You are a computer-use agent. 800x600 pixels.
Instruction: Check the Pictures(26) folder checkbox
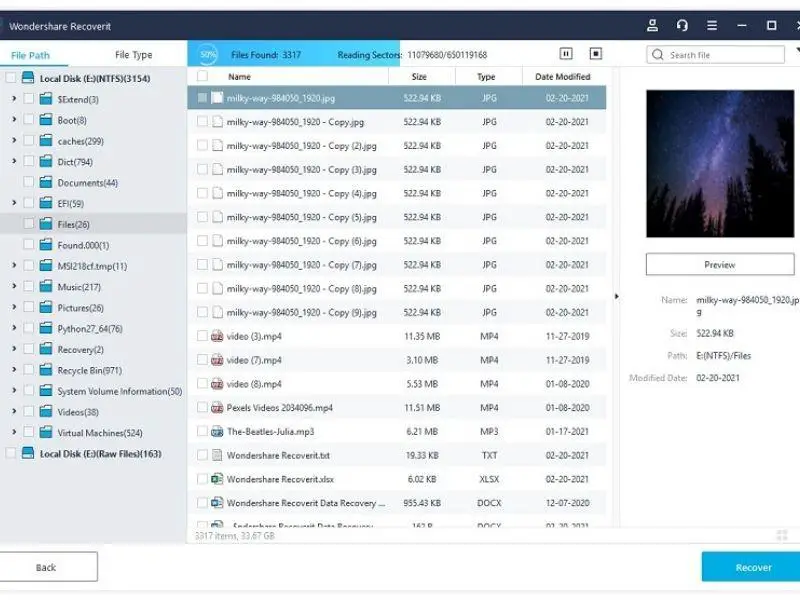pyautogui.click(x=29, y=307)
